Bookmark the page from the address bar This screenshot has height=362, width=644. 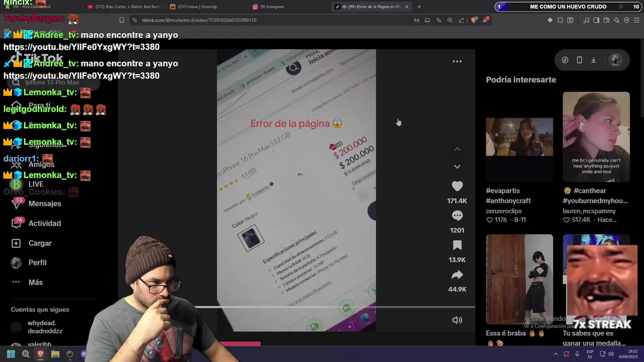[x=122, y=20]
